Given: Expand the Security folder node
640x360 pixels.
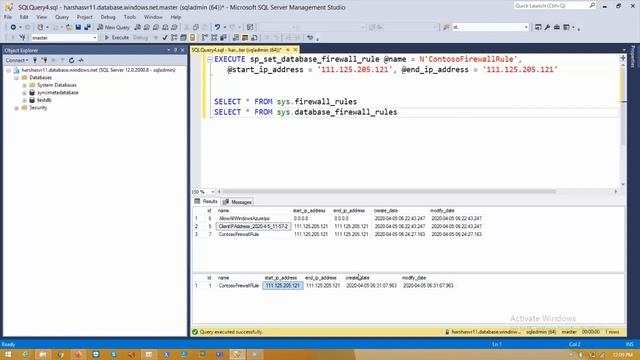Looking at the screenshot, I should tap(16, 108).
